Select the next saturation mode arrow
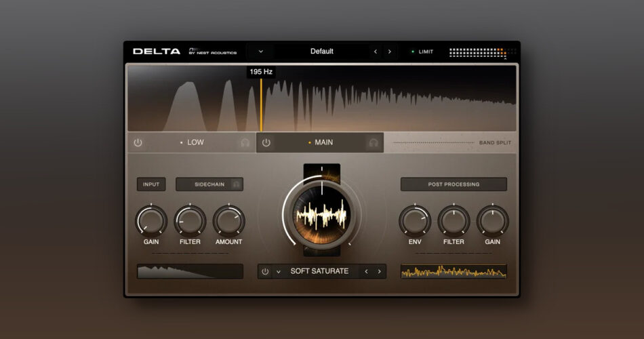This screenshot has height=339, width=644. (x=380, y=271)
